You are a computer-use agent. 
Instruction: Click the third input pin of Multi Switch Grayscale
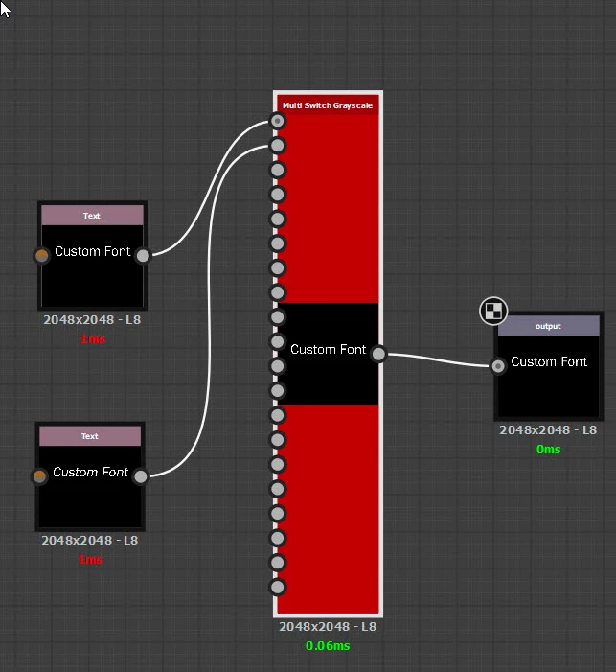pyautogui.click(x=278, y=170)
